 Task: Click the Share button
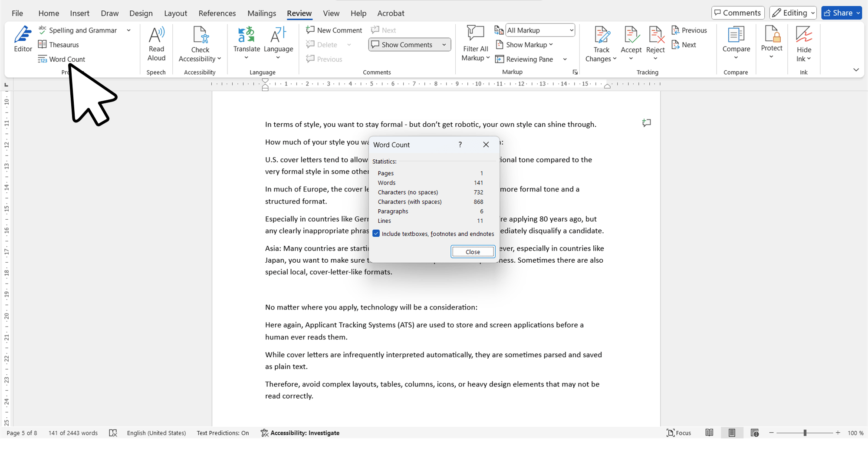(838, 13)
